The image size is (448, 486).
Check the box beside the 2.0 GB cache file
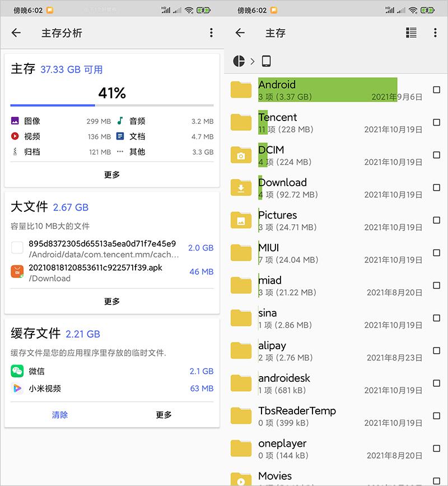click(x=18, y=248)
